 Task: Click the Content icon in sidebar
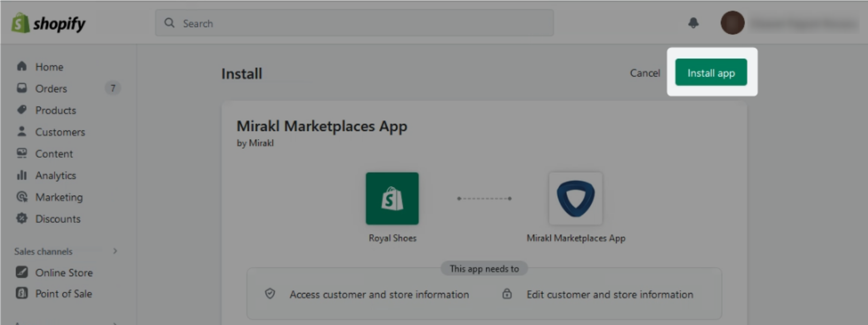pos(22,153)
